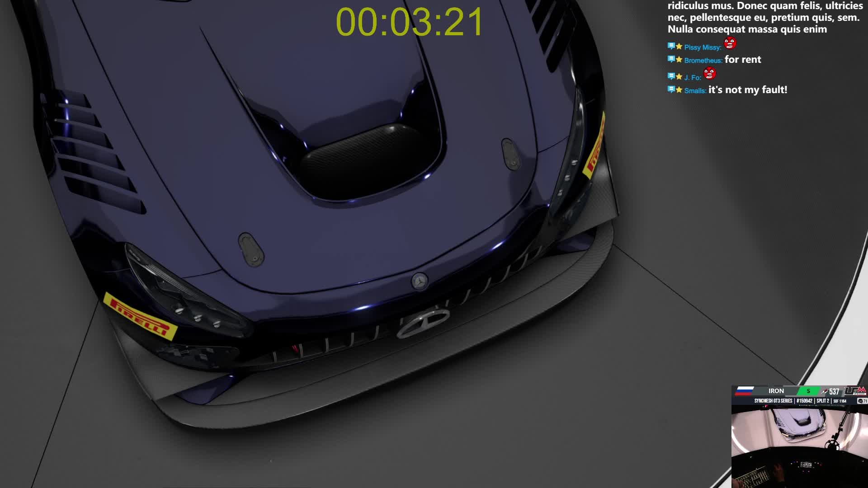Click the webcam cockpit view thumbnail

[x=799, y=445]
